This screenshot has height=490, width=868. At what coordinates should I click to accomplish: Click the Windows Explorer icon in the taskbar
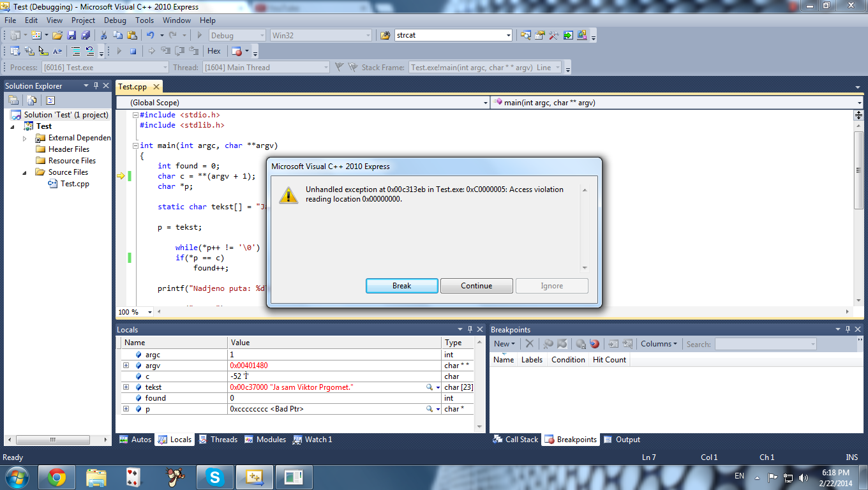click(x=96, y=477)
